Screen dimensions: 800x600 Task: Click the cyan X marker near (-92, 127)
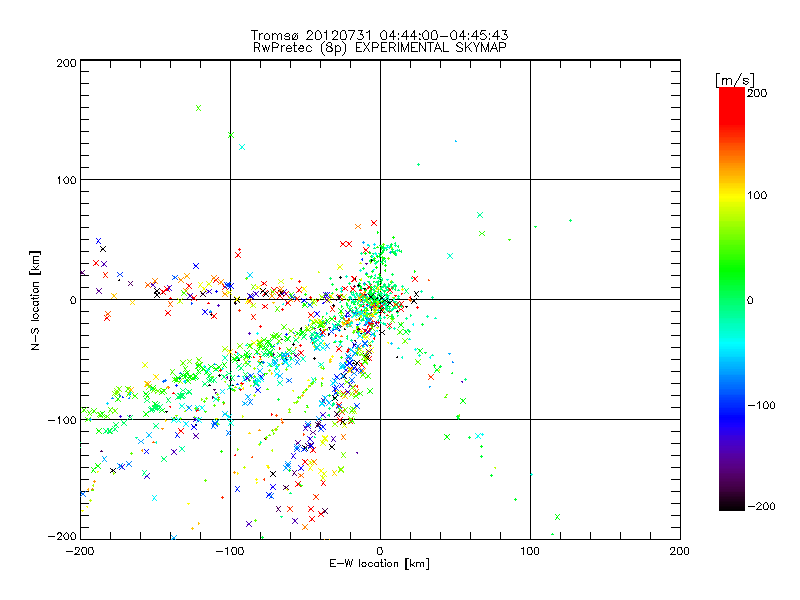pos(242,147)
